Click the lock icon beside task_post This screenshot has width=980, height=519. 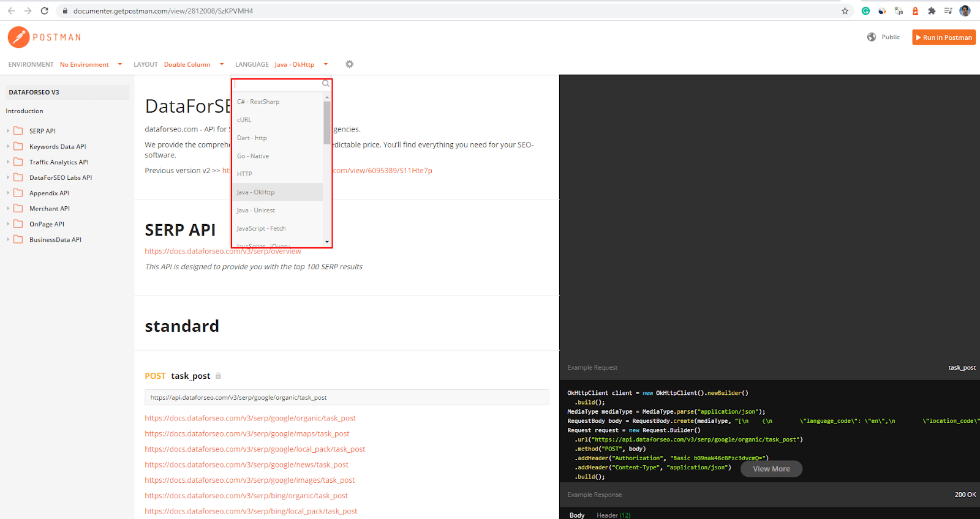tap(218, 376)
